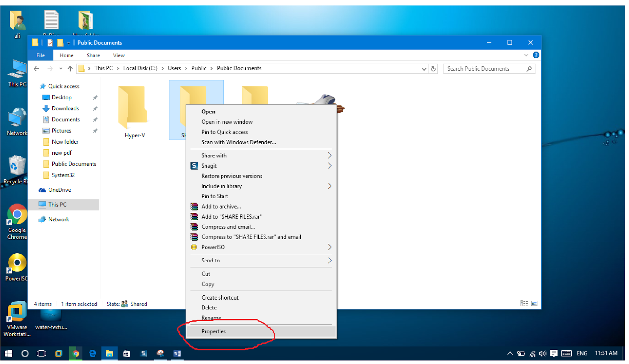Switch to the View ribbon tab
Screen dimensions: 629x364
click(118, 55)
